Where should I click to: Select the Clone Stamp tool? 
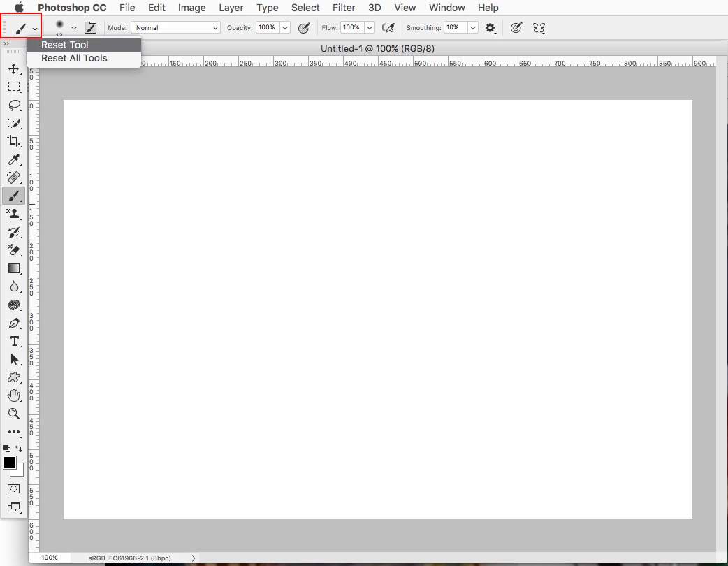click(14, 214)
